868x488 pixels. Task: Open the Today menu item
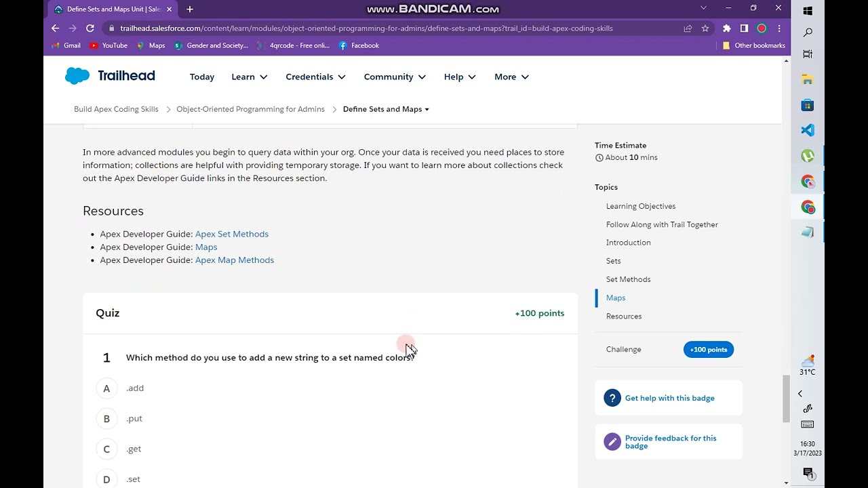(x=202, y=77)
